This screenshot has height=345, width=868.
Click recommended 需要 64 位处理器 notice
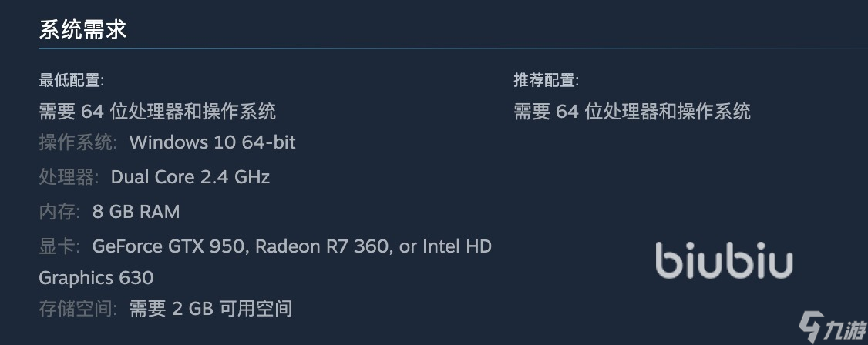[x=632, y=112]
